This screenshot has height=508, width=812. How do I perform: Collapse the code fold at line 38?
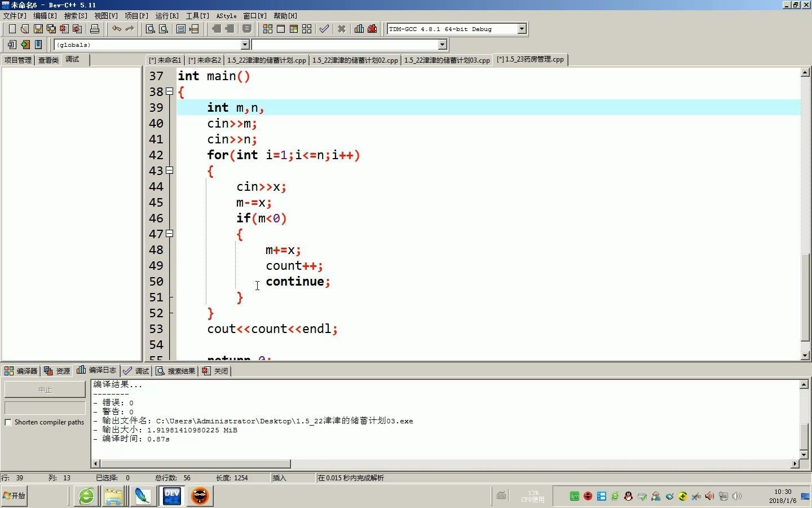[169, 91]
